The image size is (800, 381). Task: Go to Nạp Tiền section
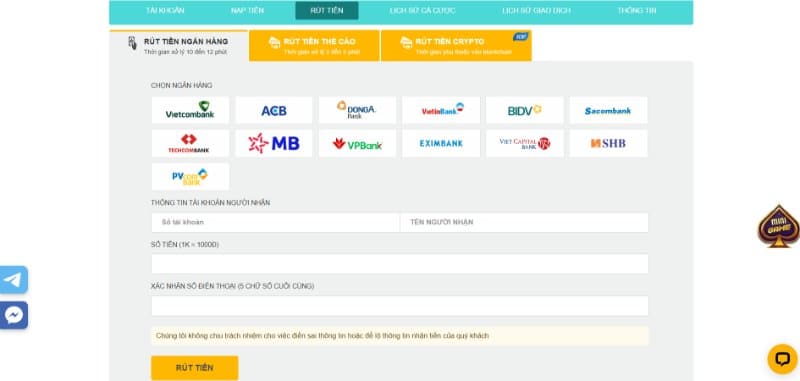[x=247, y=10]
